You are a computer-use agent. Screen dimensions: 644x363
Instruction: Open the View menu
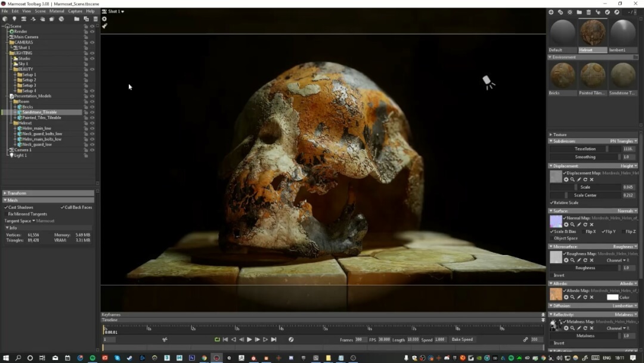26,11
